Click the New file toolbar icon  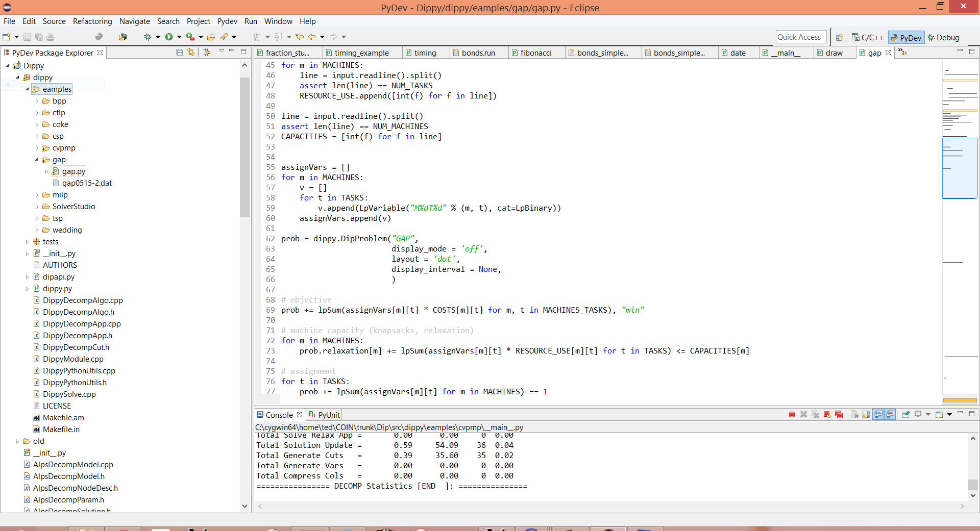(x=7, y=37)
